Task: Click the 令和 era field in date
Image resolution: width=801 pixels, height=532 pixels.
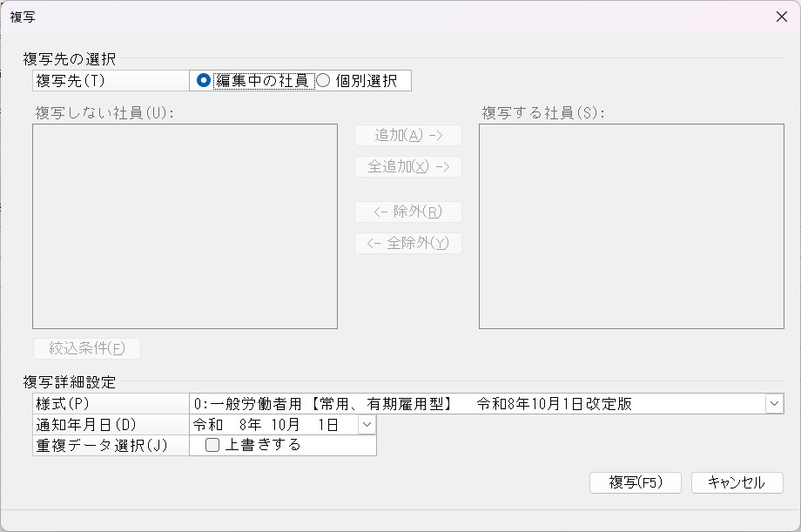Action: [208, 425]
